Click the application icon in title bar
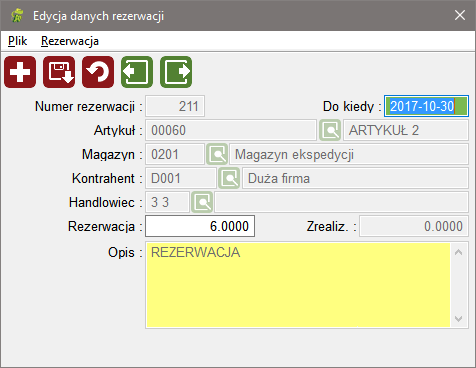476x368 pixels. [17, 16]
